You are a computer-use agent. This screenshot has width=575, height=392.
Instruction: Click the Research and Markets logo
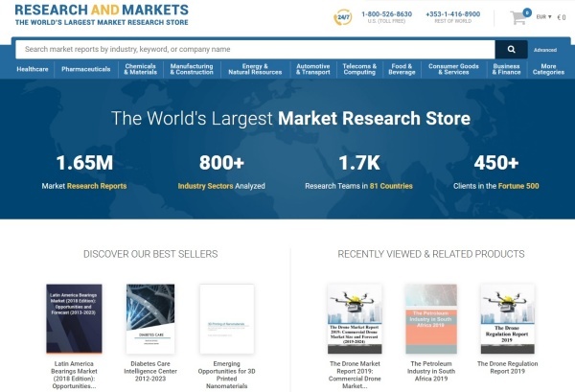102,14
